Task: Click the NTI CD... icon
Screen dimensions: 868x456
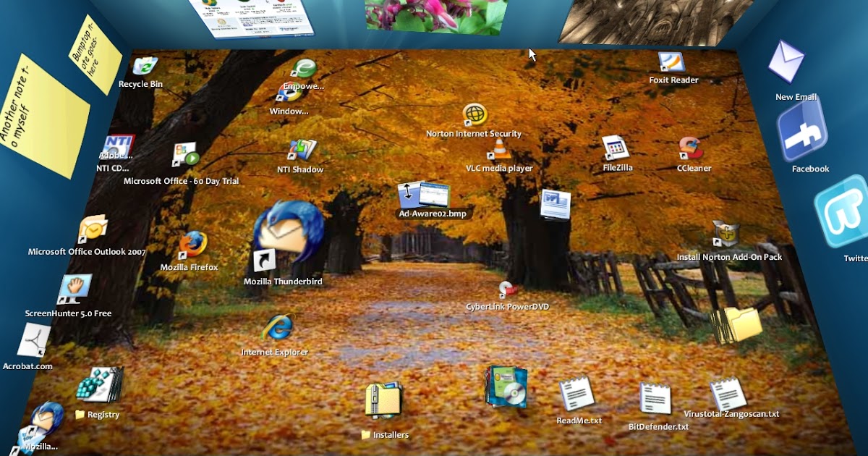Action: point(118,148)
